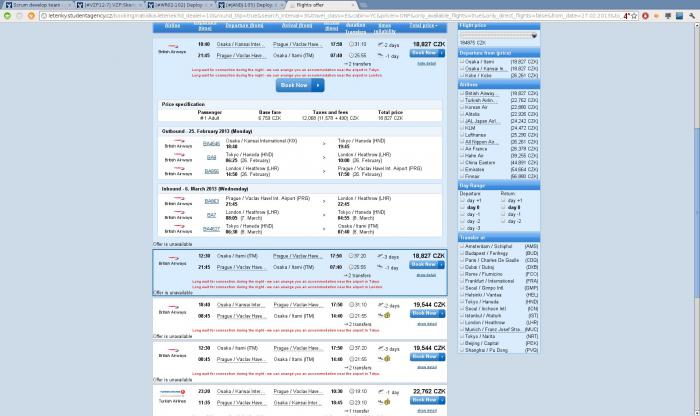Select the Emirates airline checkbox
Image resolution: width=700 pixels, height=416 pixels.
[x=462, y=169]
